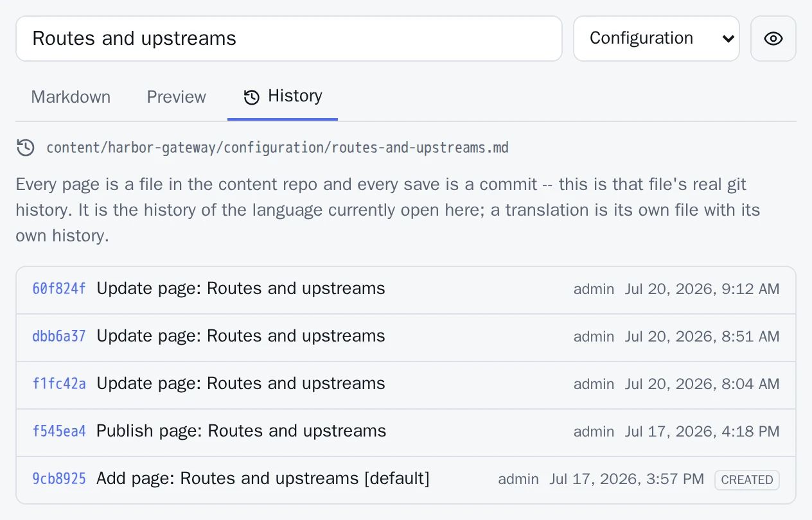The height and width of the screenshot is (520, 812).
Task: Edit the page title field
Action: click(x=288, y=39)
